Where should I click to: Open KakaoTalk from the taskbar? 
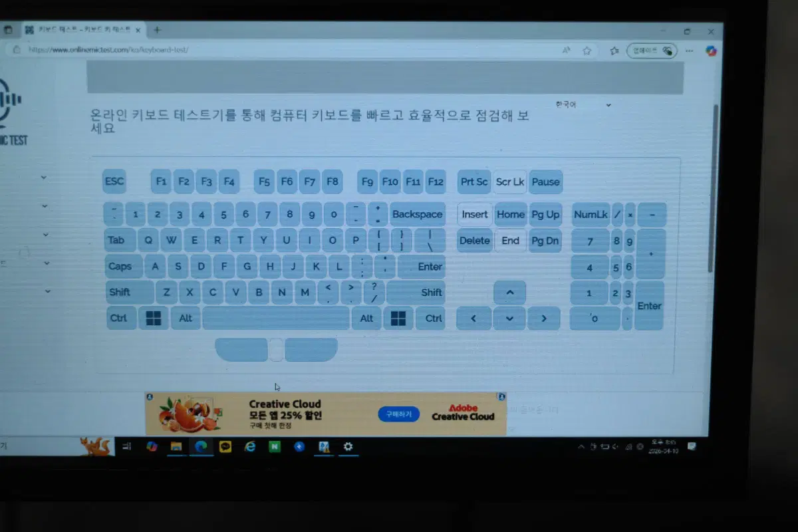[225, 446]
